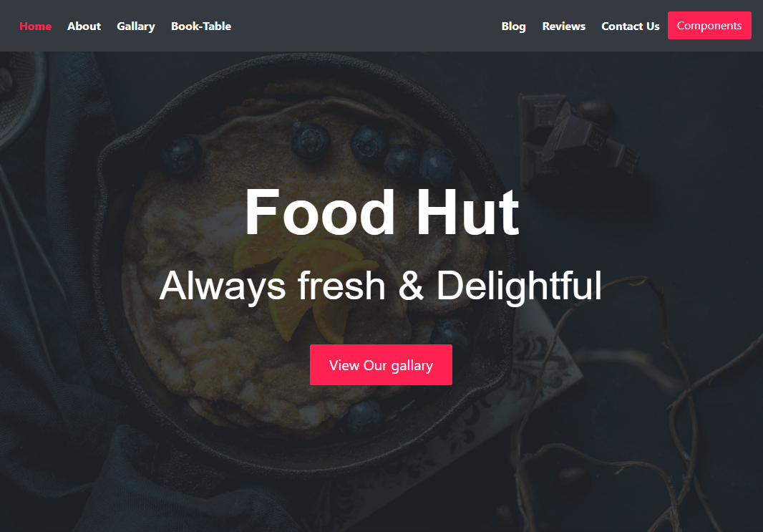
Task: Open the Book-Table nav link
Action: 201,26
